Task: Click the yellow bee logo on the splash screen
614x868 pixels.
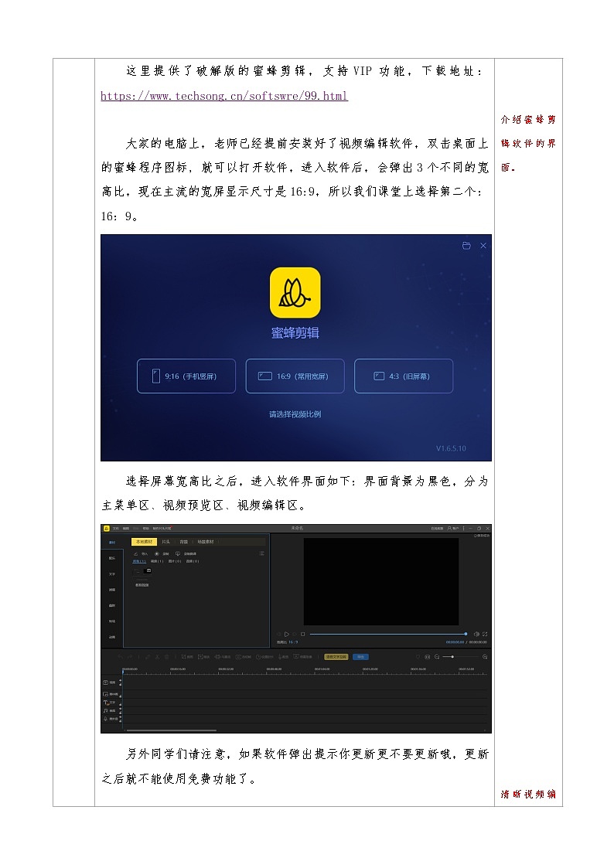Action: [295, 293]
